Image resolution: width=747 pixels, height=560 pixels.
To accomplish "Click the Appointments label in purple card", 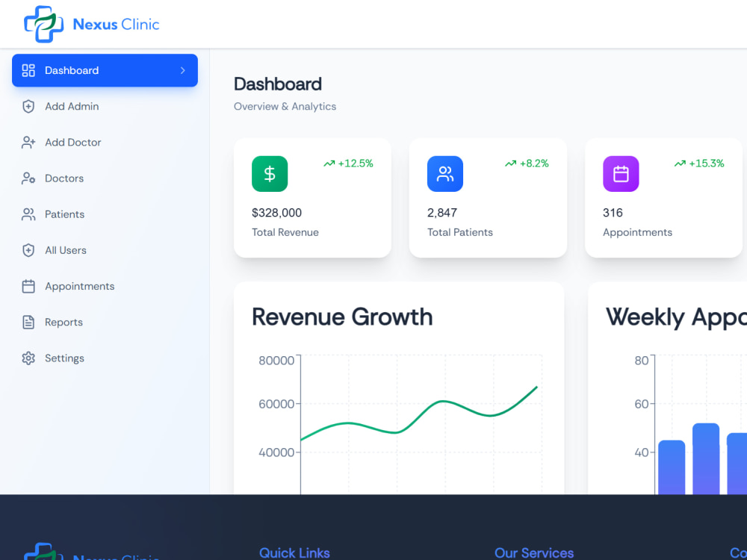I will tap(637, 232).
